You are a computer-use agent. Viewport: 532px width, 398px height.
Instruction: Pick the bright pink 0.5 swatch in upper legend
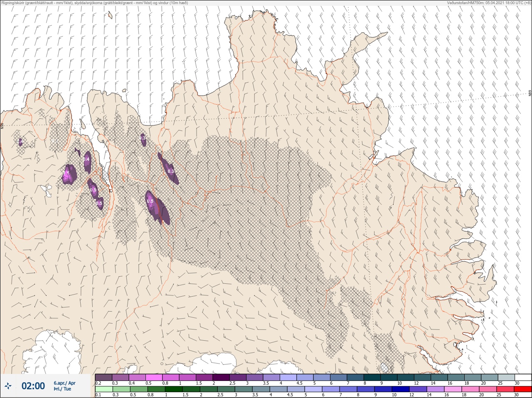pyautogui.click(x=154, y=377)
